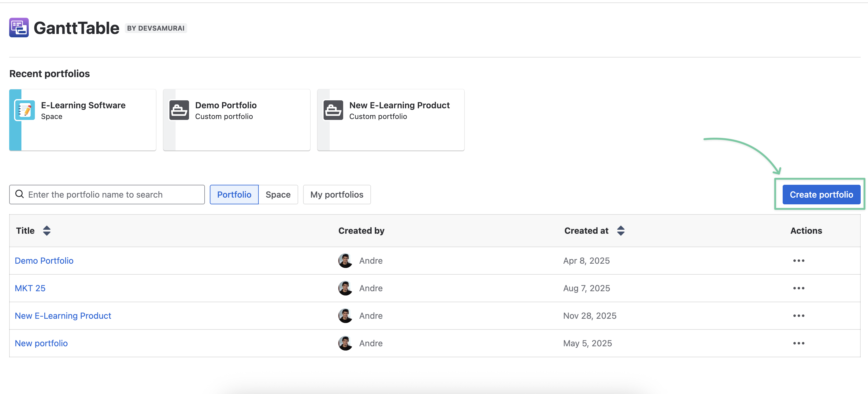Open the MKT 25 portfolio link
Image resolution: width=868 pixels, height=394 pixels.
point(30,288)
